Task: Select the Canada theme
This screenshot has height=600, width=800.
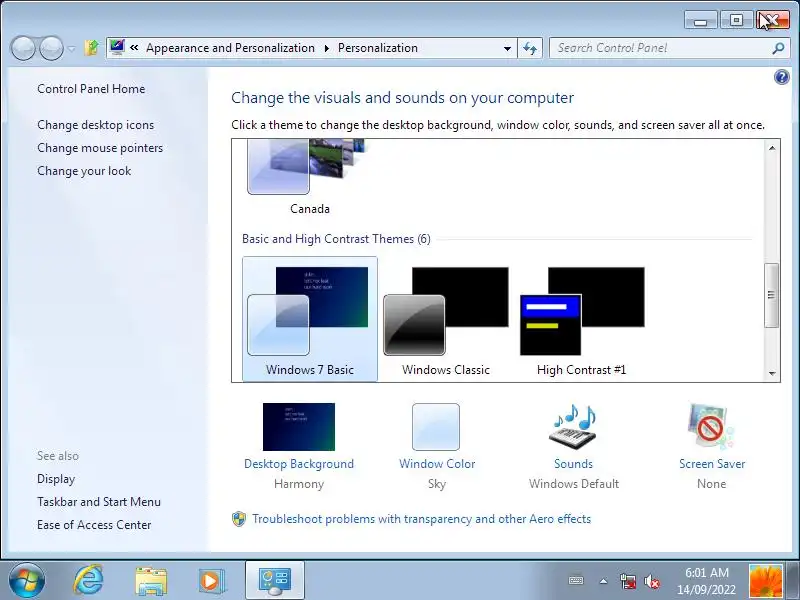Action: (x=310, y=178)
